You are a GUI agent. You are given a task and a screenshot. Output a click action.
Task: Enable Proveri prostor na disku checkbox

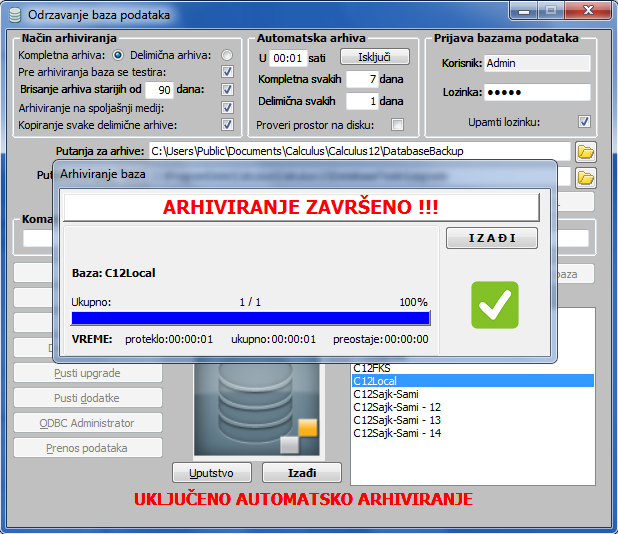pos(397,125)
